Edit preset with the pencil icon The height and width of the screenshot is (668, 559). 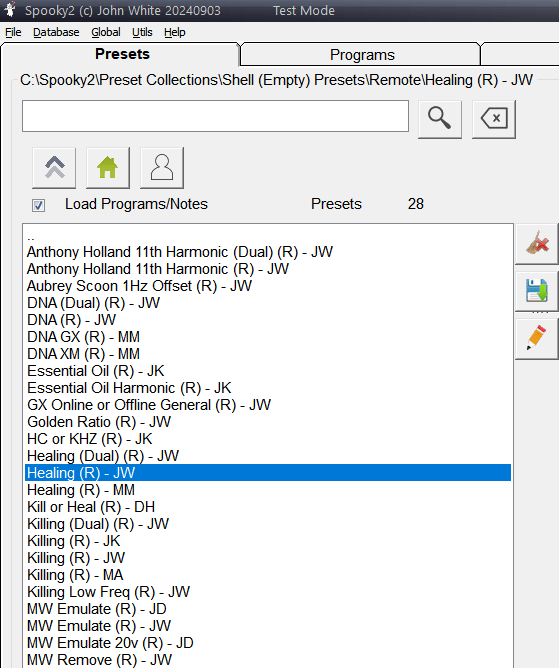pos(537,338)
